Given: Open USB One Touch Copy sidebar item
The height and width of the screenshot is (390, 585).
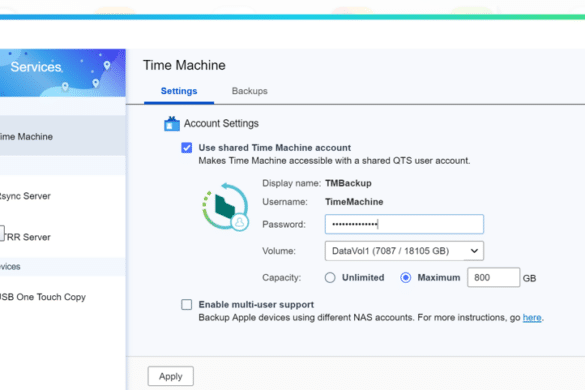Looking at the screenshot, I should 63,297.
